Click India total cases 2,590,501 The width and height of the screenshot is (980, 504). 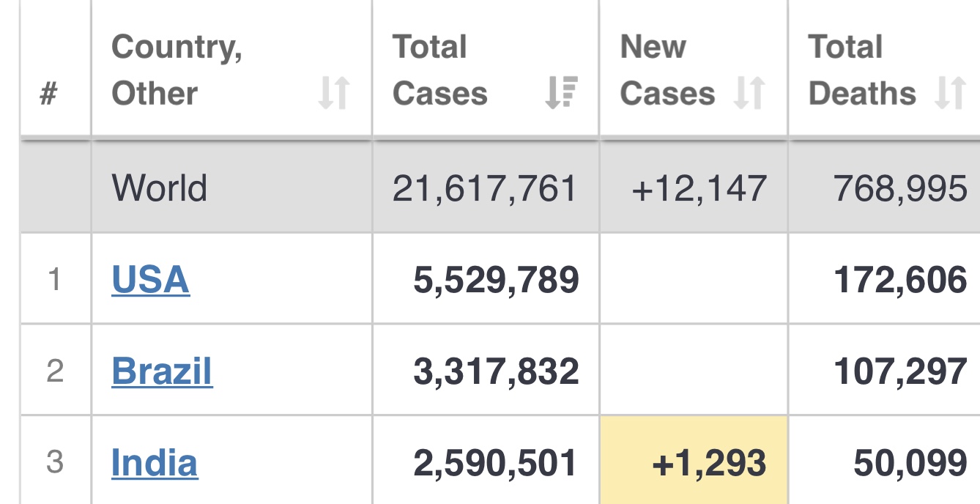point(495,463)
